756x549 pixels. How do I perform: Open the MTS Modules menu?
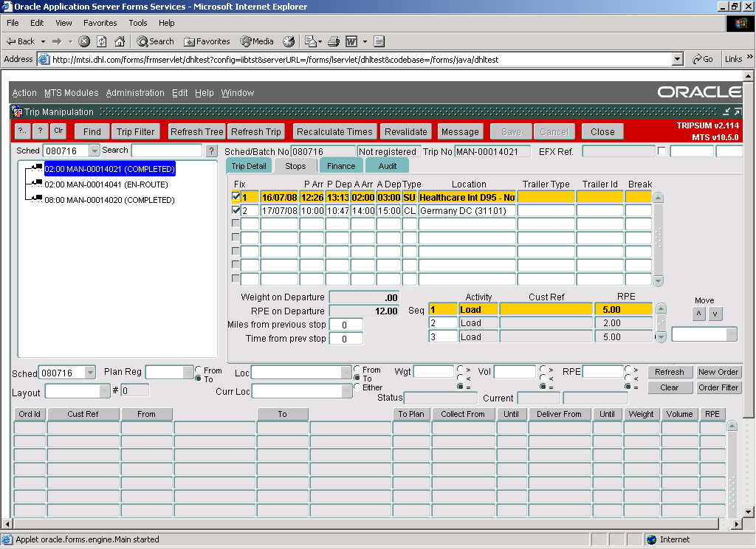[x=72, y=92]
